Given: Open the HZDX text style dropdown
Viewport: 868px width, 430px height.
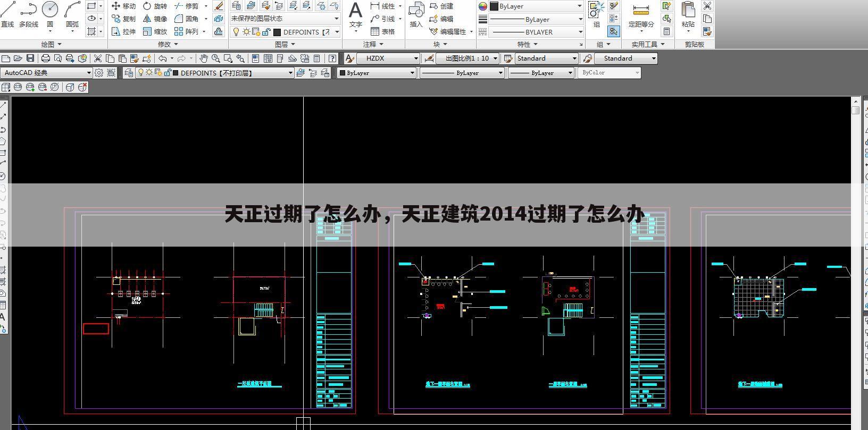Looking at the screenshot, I should point(389,58).
